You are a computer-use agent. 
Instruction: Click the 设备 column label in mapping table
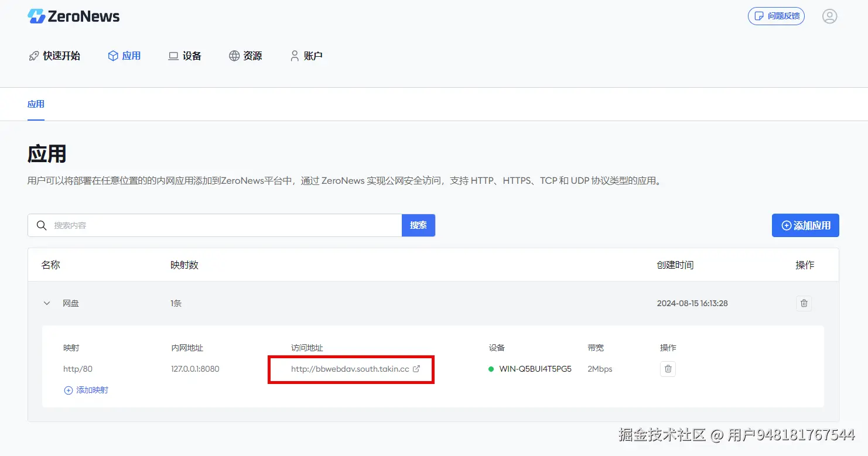tap(497, 348)
